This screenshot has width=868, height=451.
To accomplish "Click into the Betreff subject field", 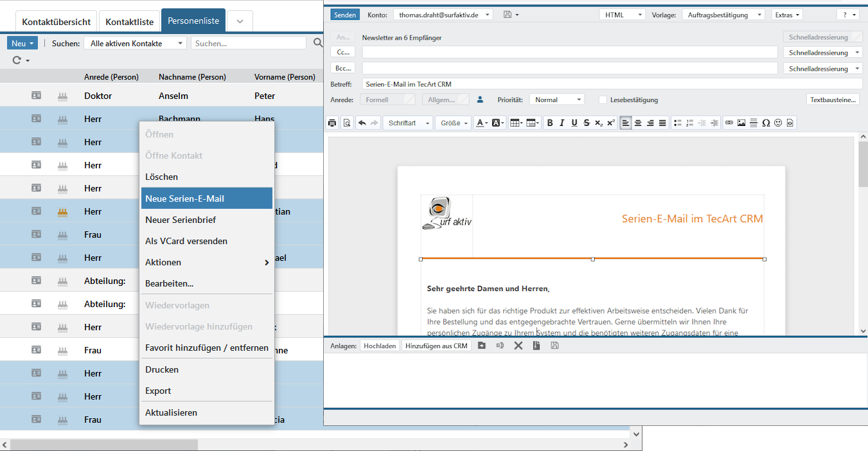I will click(610, 84).
